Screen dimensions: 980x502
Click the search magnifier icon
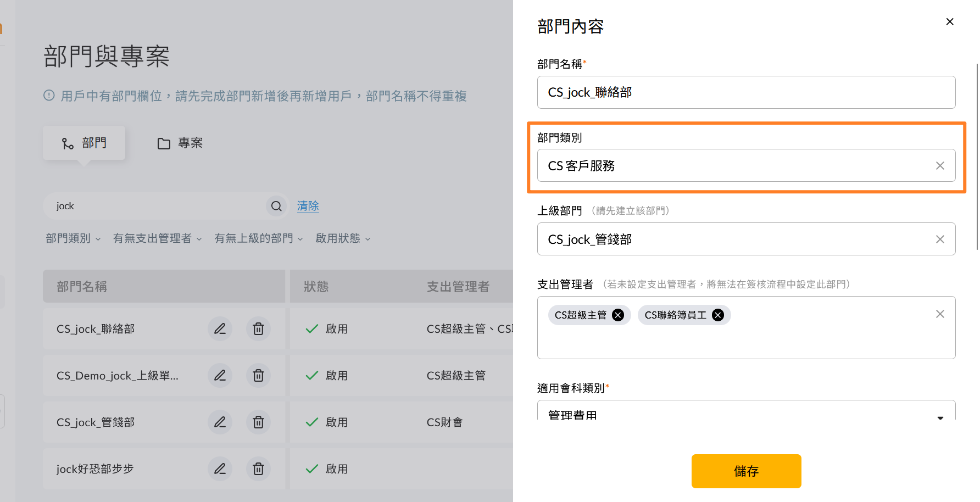coord(276,206)
